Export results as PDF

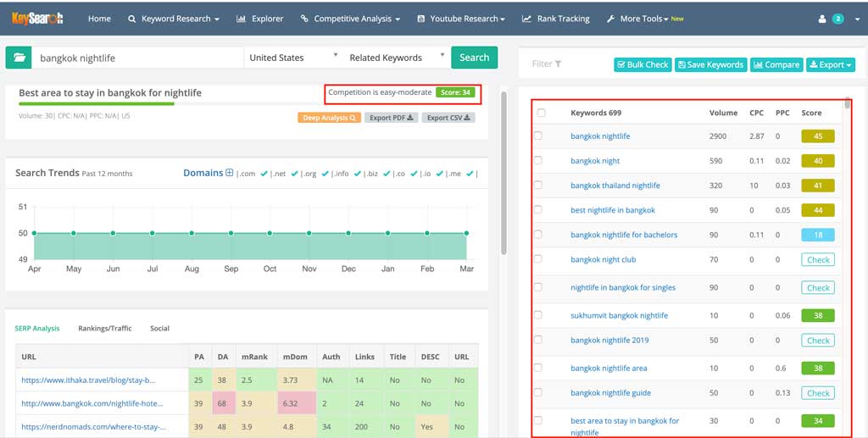click(392, 118)
